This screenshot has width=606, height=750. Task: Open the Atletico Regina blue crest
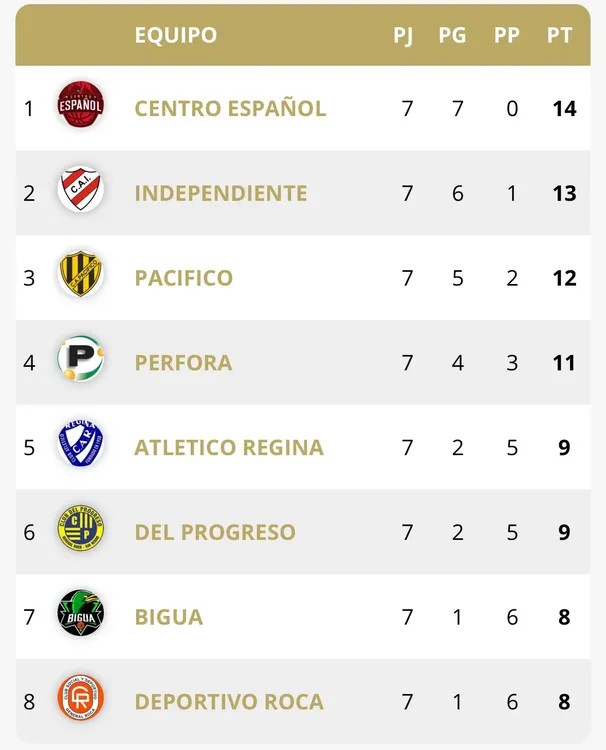point(81,445)
